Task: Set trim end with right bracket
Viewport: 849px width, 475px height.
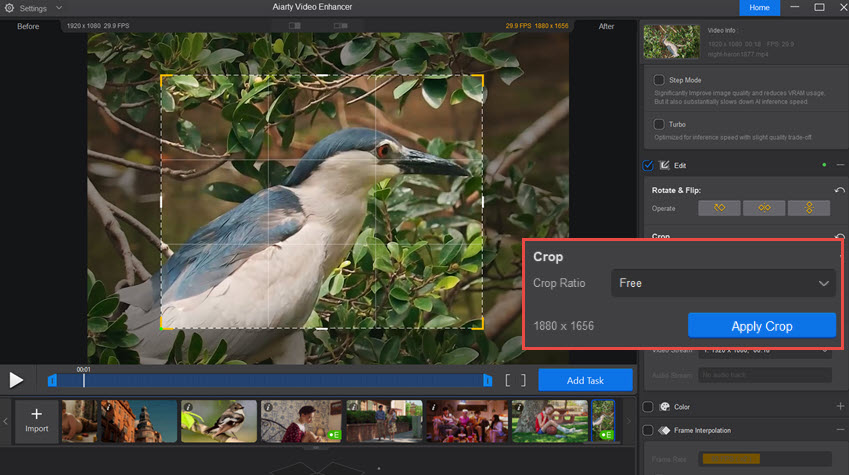Action: (x=523, y=380)
